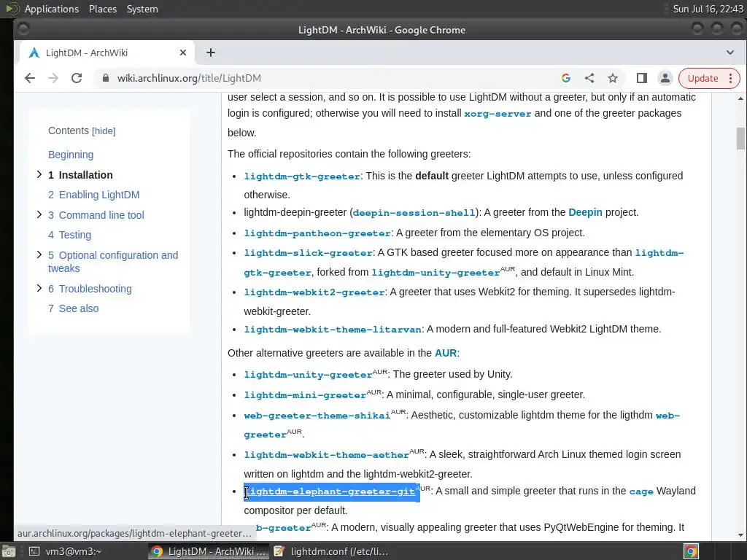Viewport: 747px width, 560px height.
Task: Expand the Installation section chevron
Action: (39, 175)
